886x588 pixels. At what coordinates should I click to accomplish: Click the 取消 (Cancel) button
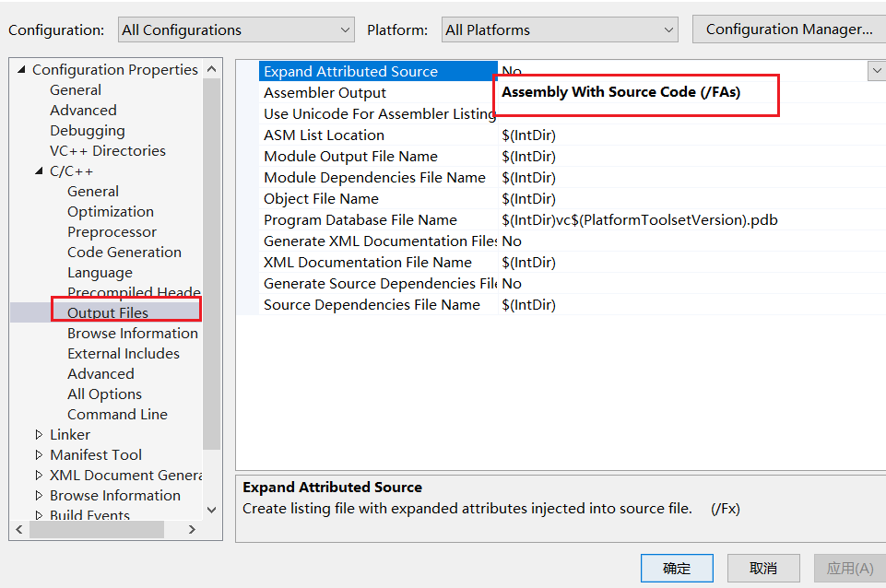762,568
